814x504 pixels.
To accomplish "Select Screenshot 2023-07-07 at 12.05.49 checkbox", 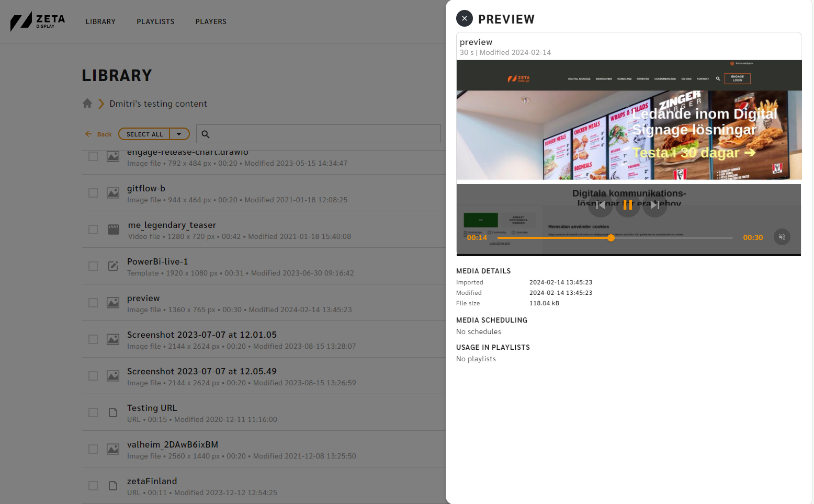I will click(x=93, y=376).
